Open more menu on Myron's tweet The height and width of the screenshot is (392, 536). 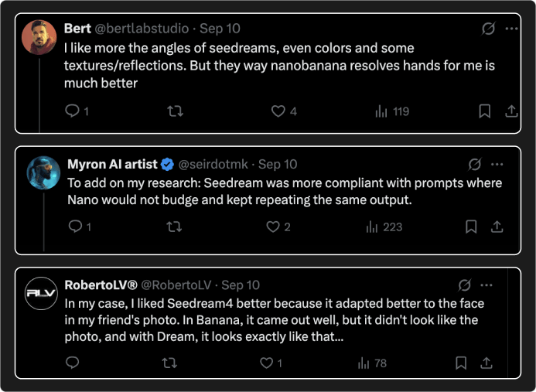tap(497, 165)
